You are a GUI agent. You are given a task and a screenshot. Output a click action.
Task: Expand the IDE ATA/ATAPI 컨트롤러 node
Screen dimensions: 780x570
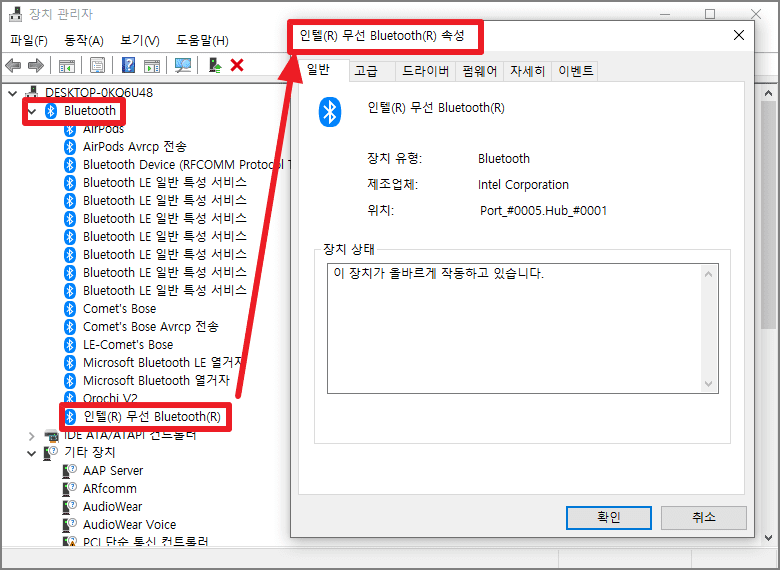32,436
